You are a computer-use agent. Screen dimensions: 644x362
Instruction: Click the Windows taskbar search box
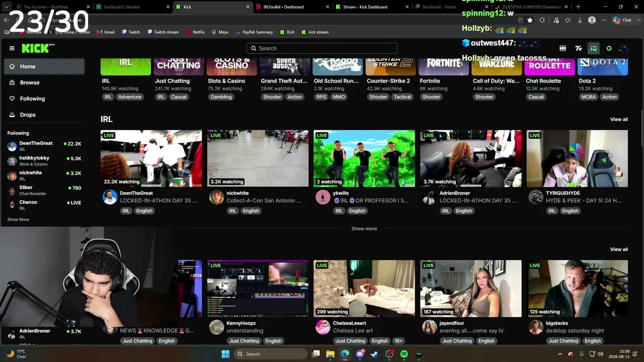coord(270,354)
